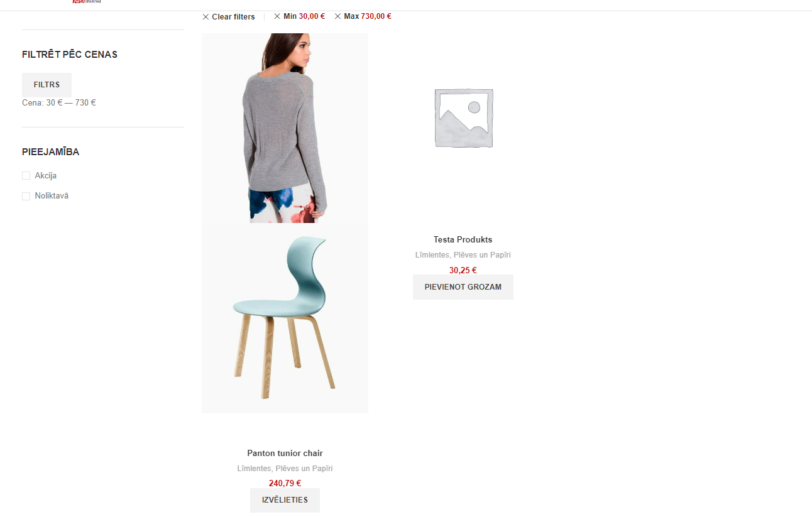812x517 pixels.
Task: Open the Panton tunior chair title link
Action: [285, 453]
